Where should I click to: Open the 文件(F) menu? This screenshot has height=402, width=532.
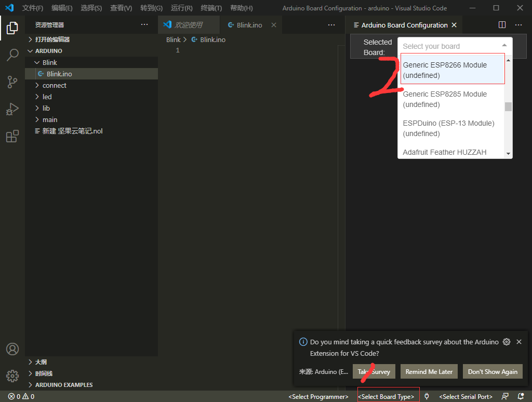[33, 8]
